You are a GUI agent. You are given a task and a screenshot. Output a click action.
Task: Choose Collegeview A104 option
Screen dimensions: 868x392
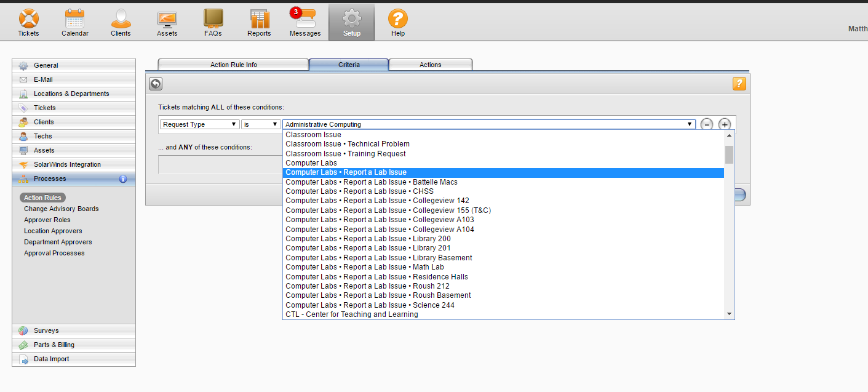tap(503, 230)
